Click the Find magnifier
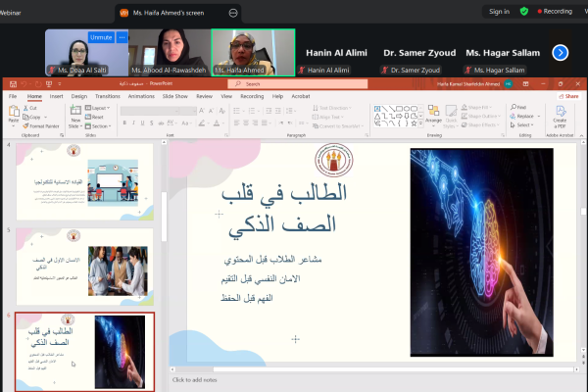The image size is (588, 392). click(x=518, y=107)
